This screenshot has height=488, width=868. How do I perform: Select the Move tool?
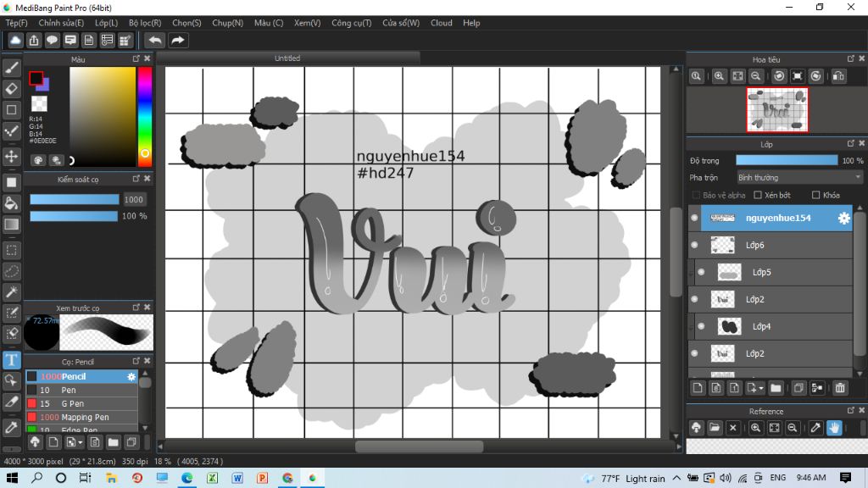(12, 157)
